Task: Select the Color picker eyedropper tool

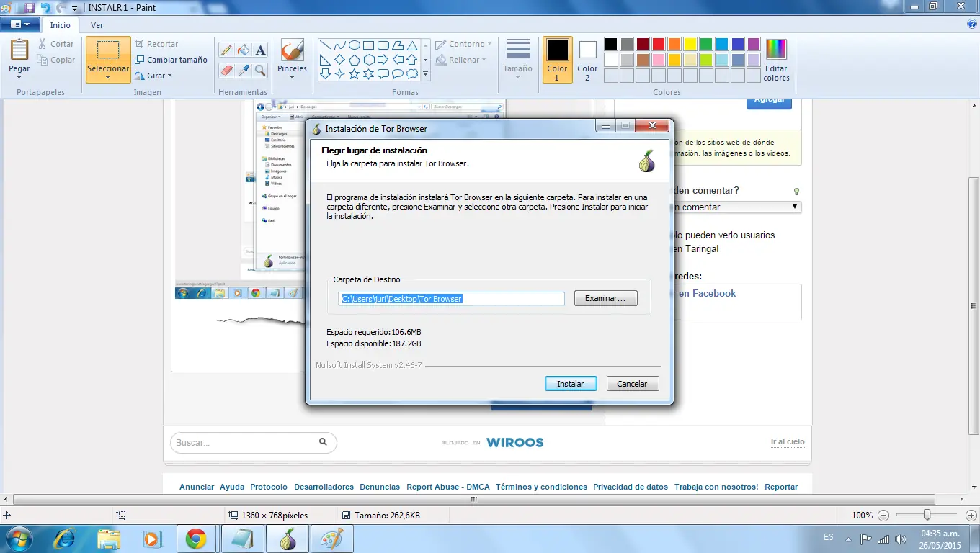Action: 244,70
